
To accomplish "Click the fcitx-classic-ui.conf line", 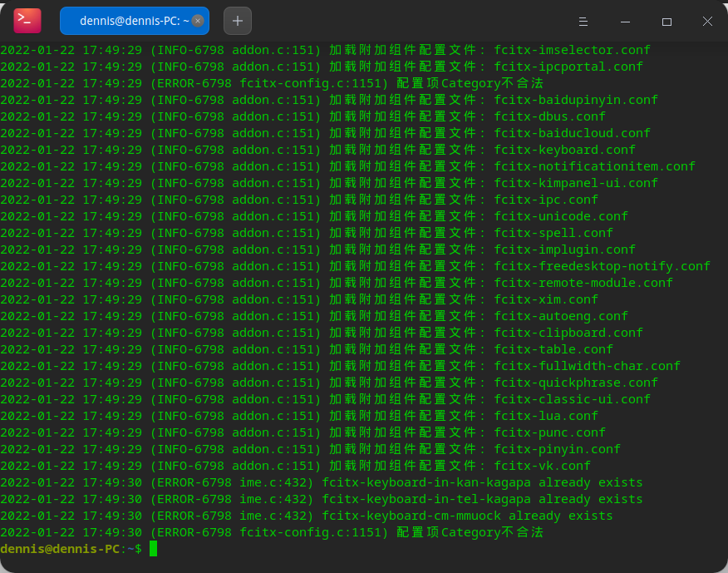I will pyautogui.click(x=572, y=398).
